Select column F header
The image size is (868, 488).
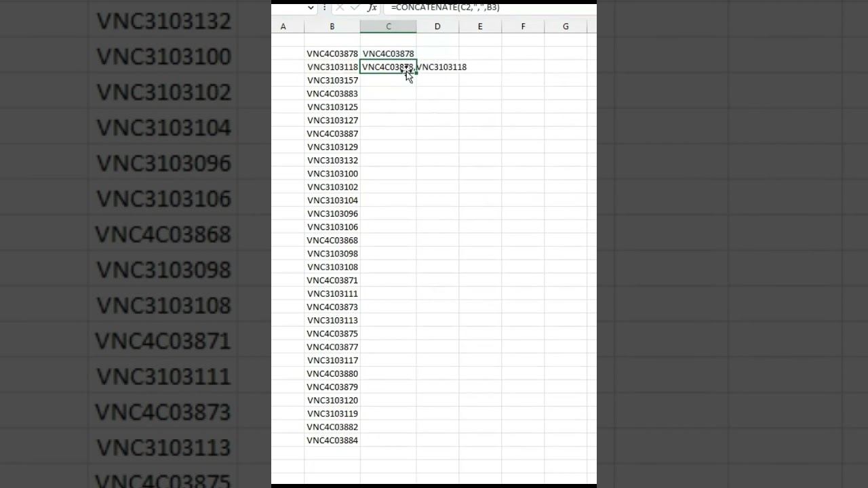click(x=523, y=26)
